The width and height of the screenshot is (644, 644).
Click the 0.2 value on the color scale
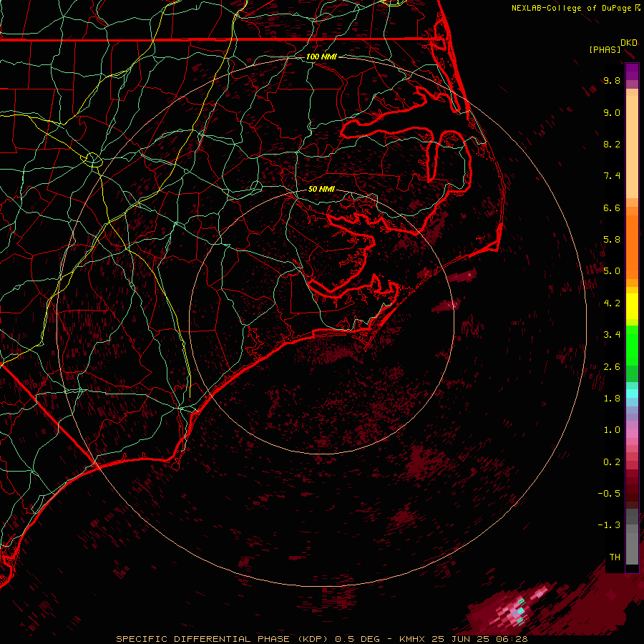coord(612,462)
